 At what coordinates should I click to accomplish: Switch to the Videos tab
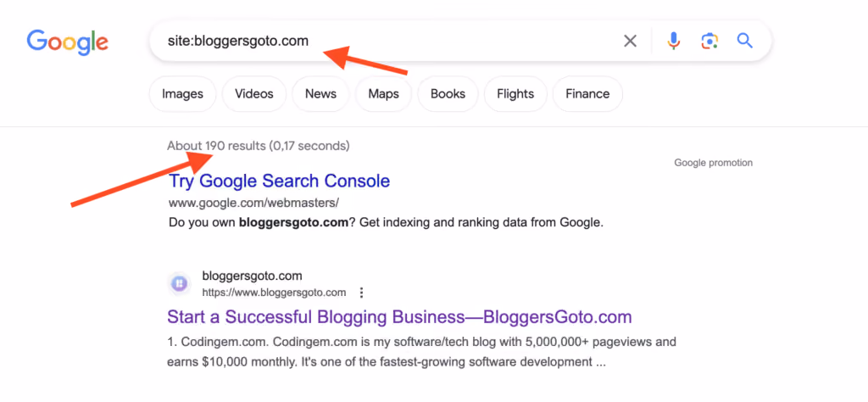click(254, 94)
